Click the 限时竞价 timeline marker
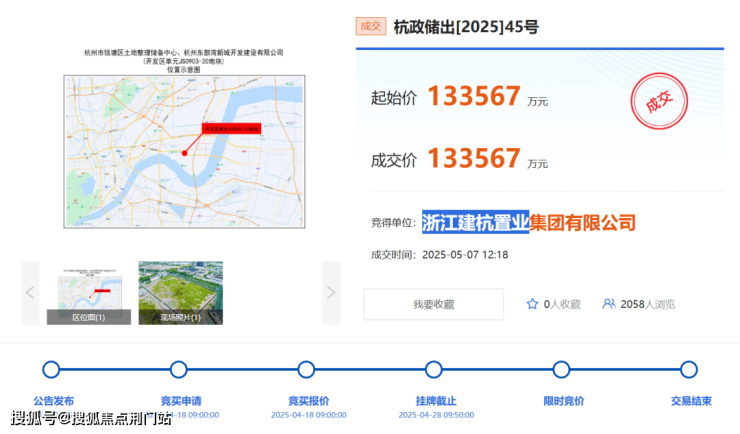The height and width of the screenshot is (434, 740). pyautogui.click(x=562, y=369)
